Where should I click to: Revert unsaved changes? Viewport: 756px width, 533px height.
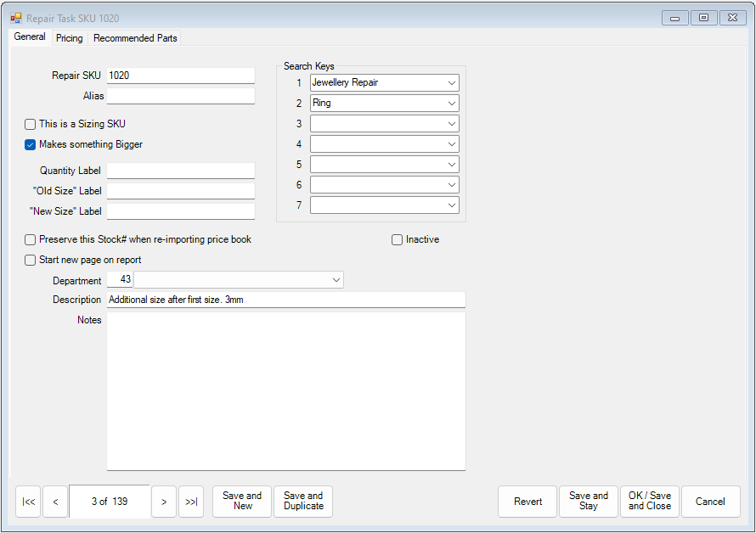(527, 502)
